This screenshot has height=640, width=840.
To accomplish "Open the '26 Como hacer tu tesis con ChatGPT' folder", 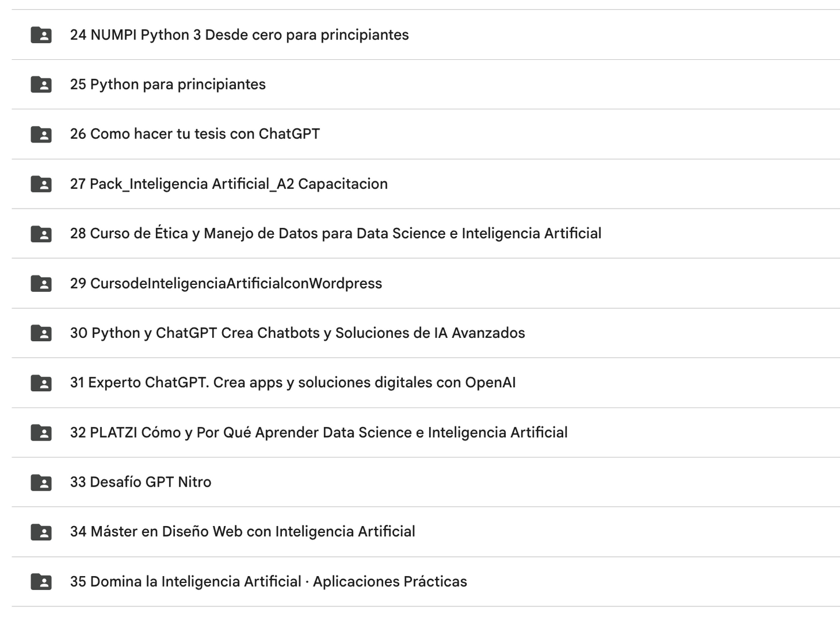I will click(x=195, y=134).
